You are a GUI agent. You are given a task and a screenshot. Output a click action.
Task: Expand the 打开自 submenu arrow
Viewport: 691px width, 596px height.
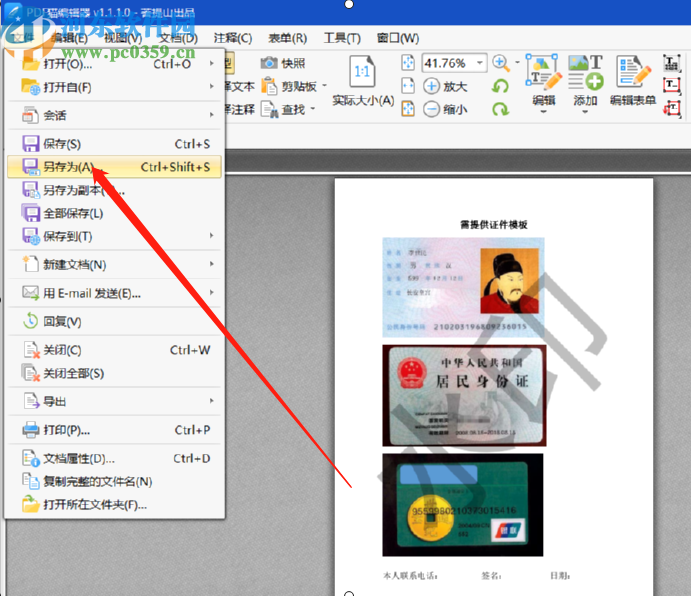click(212, 87)
